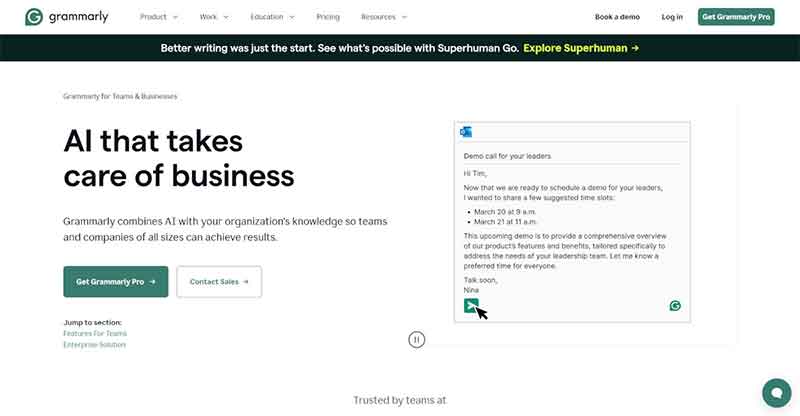Jump to Features For Teams section
Viewport: 800px width, 416px height.
point(95,333)
